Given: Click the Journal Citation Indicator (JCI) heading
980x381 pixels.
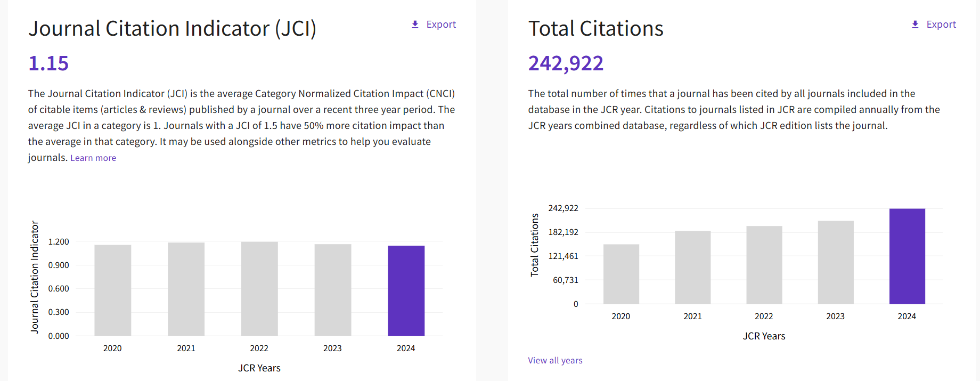Looking at the screenshot, I should [x=173, y=29].
